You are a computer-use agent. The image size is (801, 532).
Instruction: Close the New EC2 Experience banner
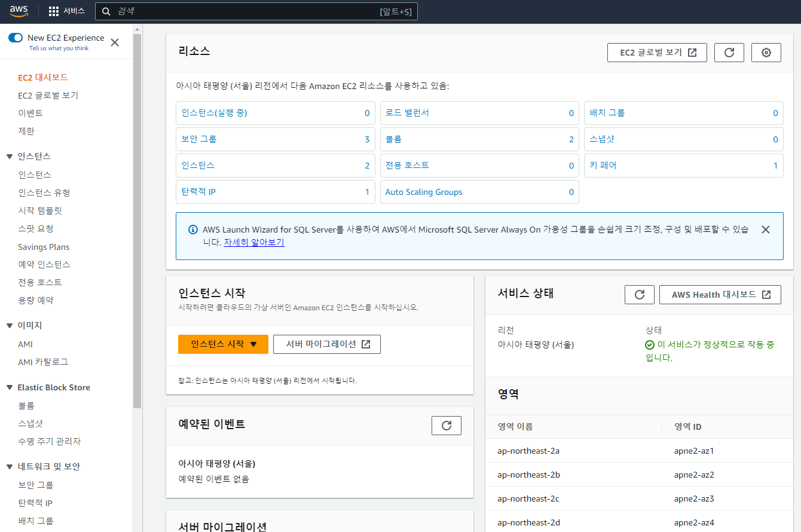(115, 42)
